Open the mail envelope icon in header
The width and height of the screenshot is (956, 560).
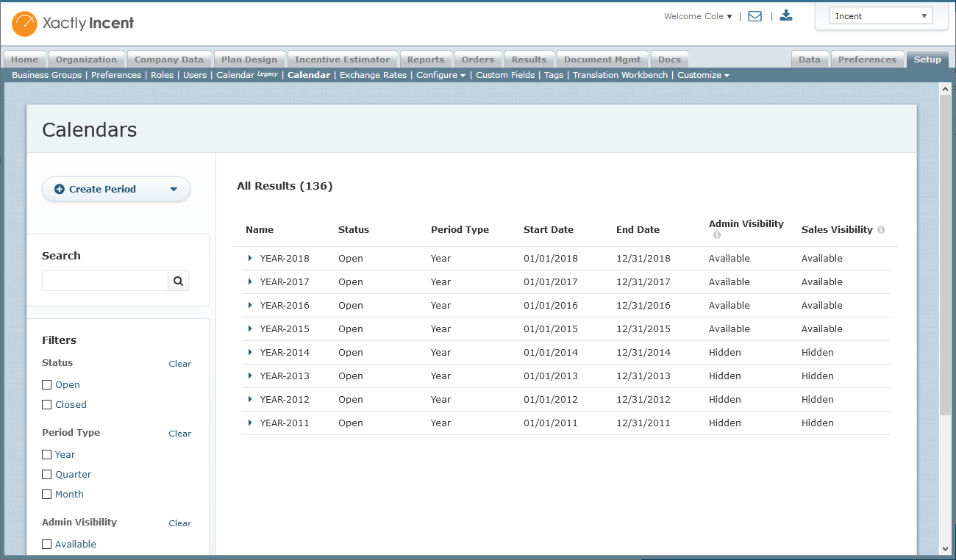(755, 16)
